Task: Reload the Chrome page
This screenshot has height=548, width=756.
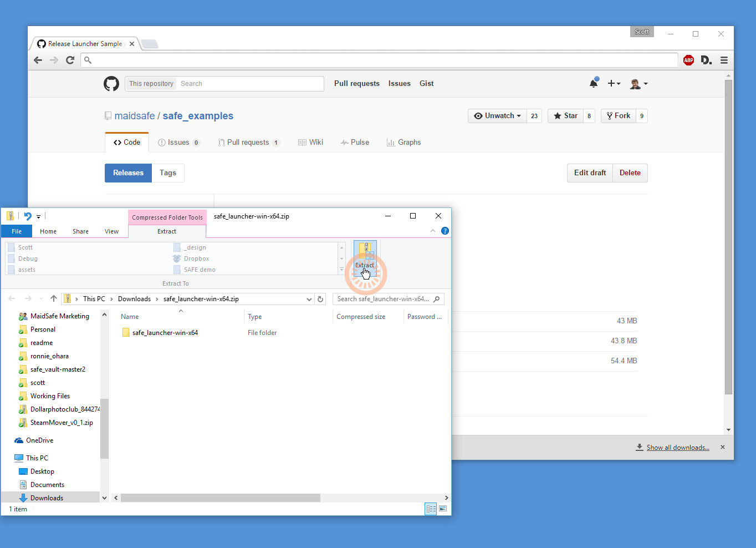Action: (x=70, y=60)
